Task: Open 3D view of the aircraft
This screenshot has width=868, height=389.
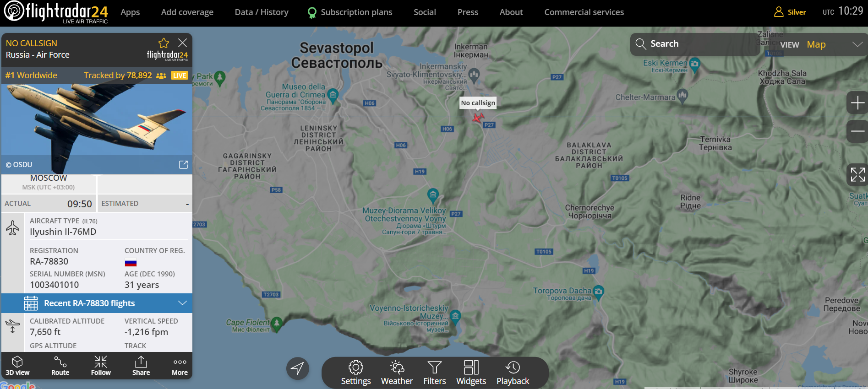Action: pos(17,366)
